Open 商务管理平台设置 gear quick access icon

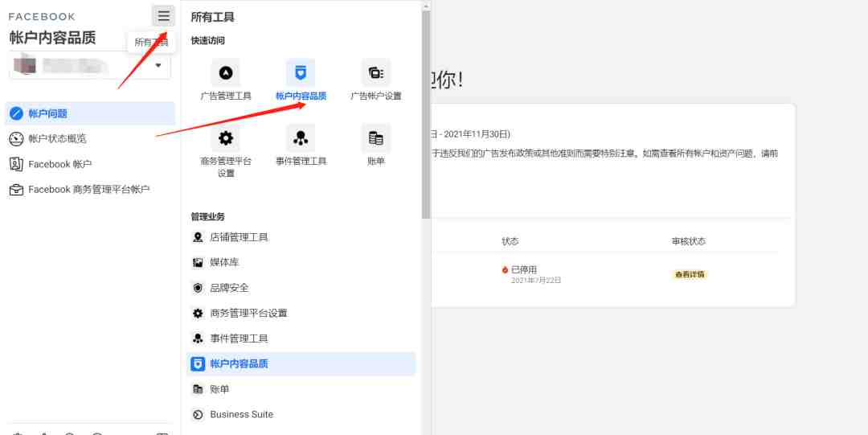click(225, 138)
